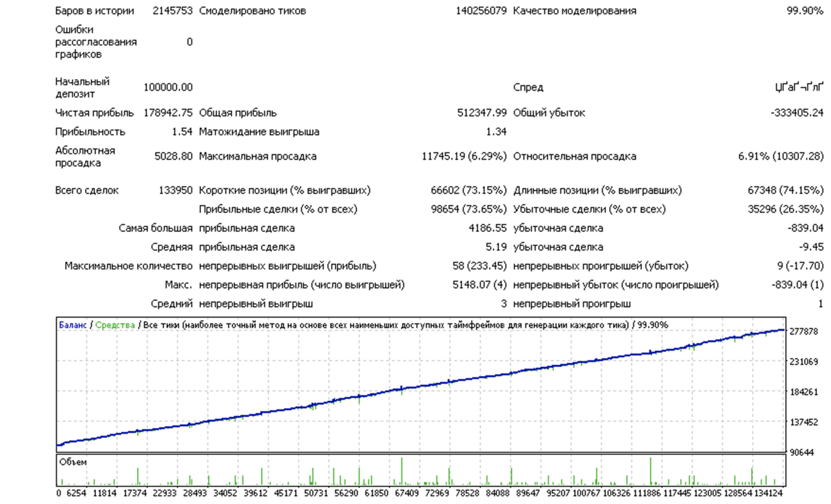Click the consecutive wins value 58 (233.45)

(x=480, y=266)
